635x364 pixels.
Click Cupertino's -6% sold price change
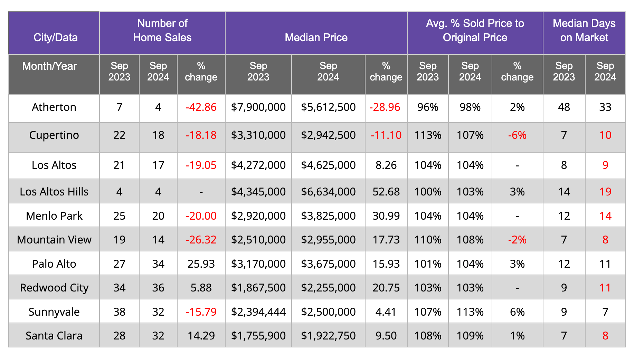coord(517,135)
